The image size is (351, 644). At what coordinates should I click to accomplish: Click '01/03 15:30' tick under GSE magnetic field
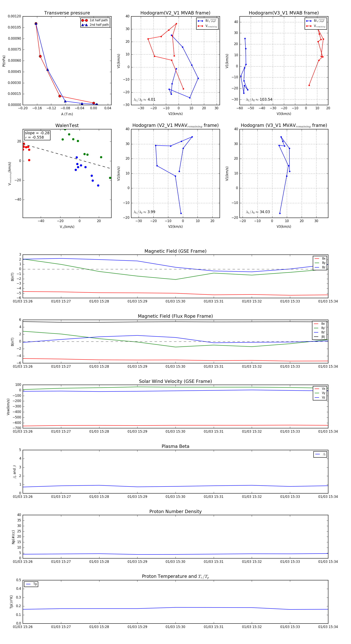[175, 301]
